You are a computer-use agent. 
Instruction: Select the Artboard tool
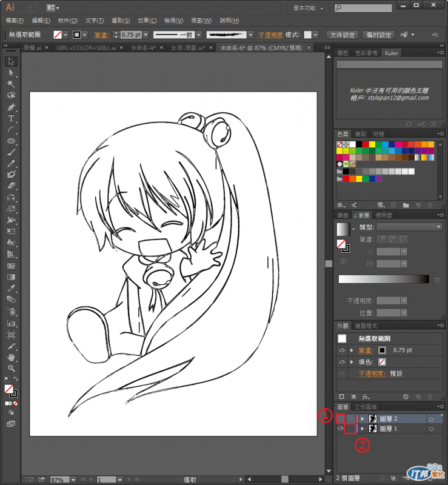point(11,335)
